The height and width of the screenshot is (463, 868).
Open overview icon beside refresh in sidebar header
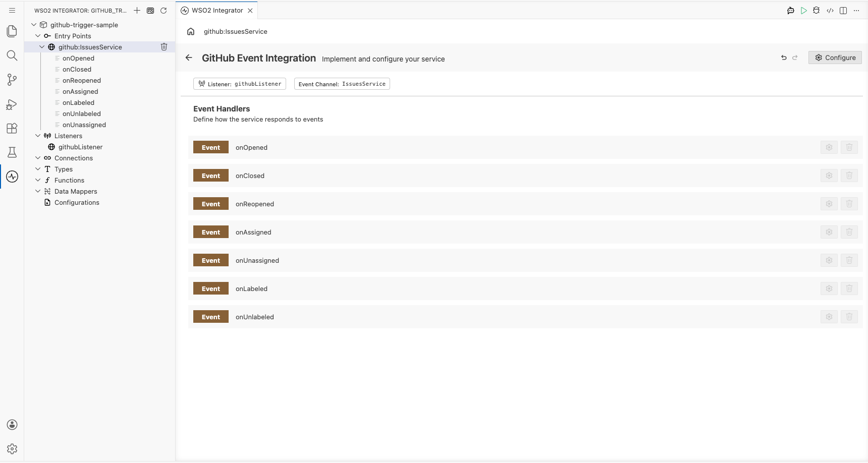point(150,10)
